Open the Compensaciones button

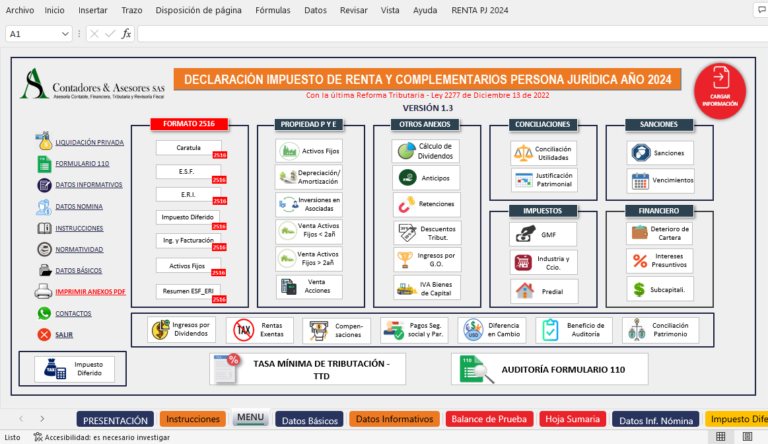336,330
